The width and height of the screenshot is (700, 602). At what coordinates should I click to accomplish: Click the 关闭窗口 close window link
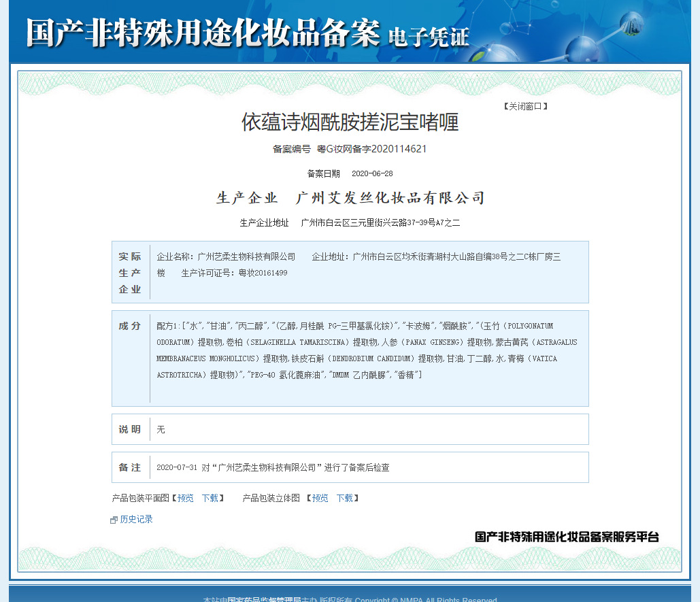coord(525,106)
